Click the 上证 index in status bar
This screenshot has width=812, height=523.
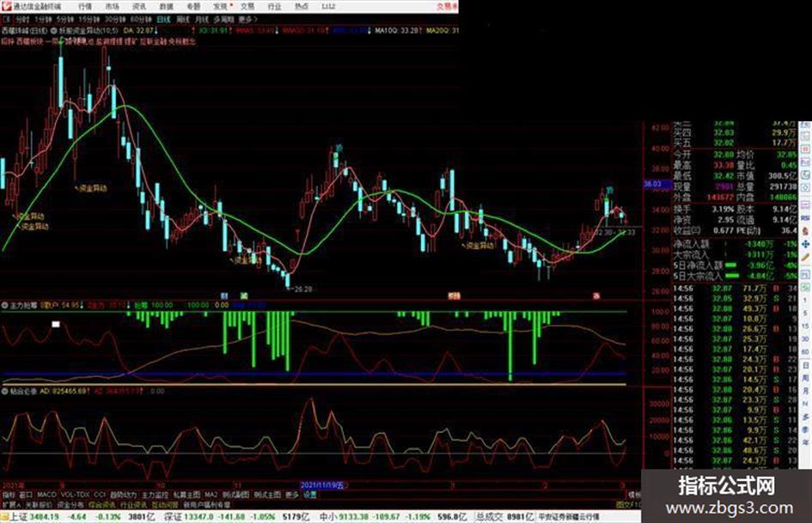(x=19, y=517)
